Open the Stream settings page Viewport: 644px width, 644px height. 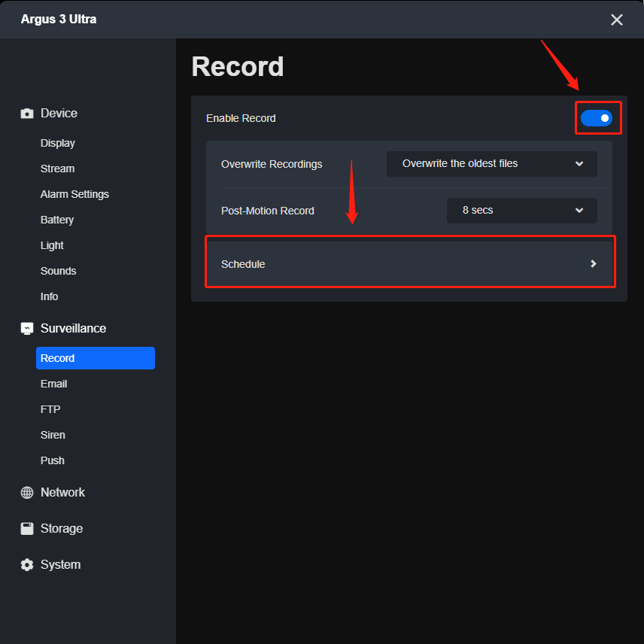(57, 169)
